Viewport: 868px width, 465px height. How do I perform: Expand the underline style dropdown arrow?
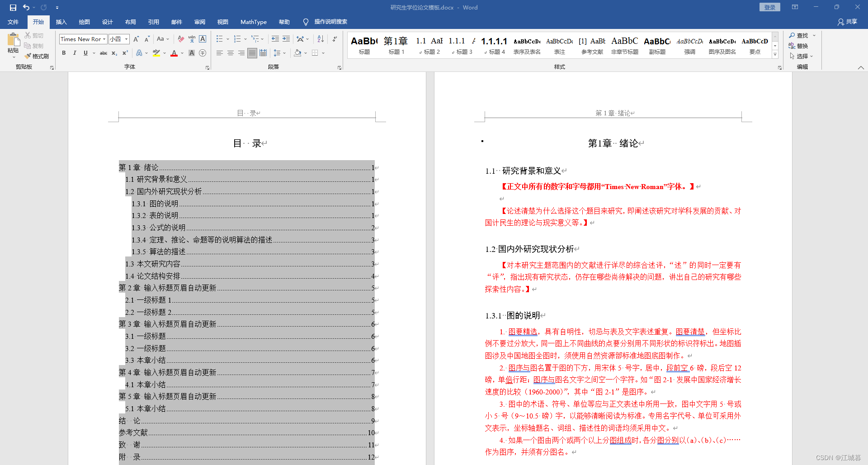pyautogui.click(x=94, y=53)
